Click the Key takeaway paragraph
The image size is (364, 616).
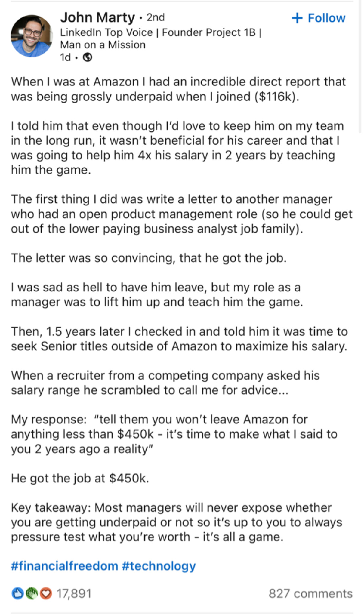click(x=177, y=522)
